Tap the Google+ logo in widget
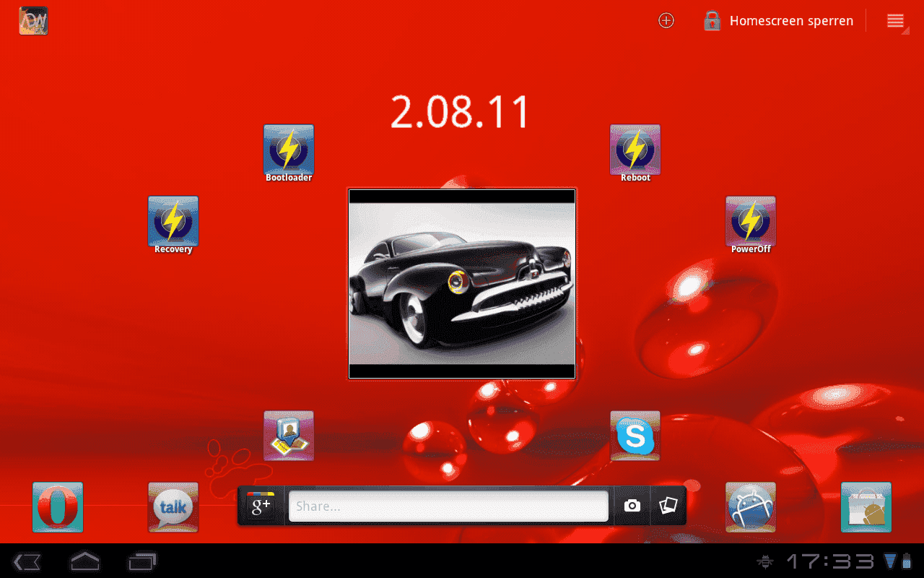924x578 pixels. 261,506
